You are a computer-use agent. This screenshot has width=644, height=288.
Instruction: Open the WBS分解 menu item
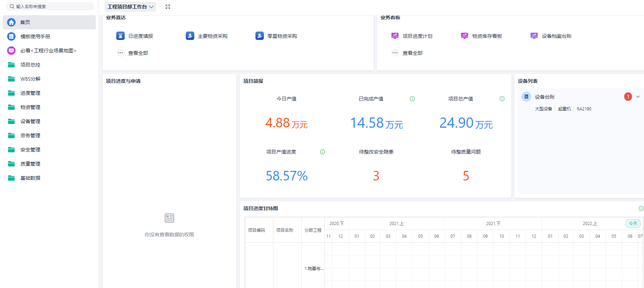49,79
